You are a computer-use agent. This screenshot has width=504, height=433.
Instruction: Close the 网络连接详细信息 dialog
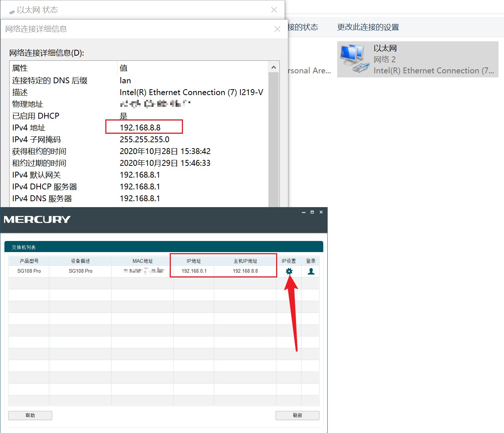(277, 29)
